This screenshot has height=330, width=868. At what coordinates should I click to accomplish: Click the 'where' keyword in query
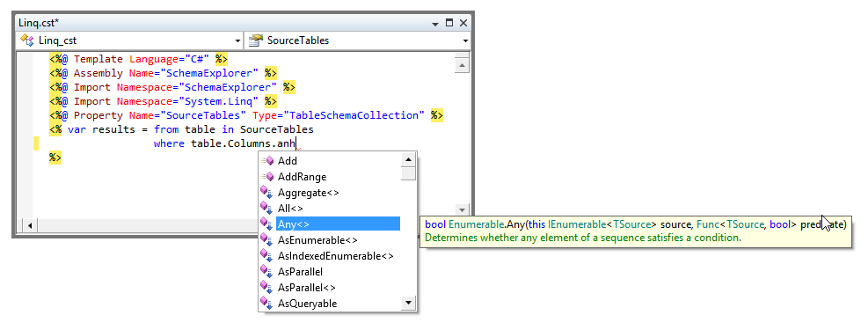click(x=169, y=144)
